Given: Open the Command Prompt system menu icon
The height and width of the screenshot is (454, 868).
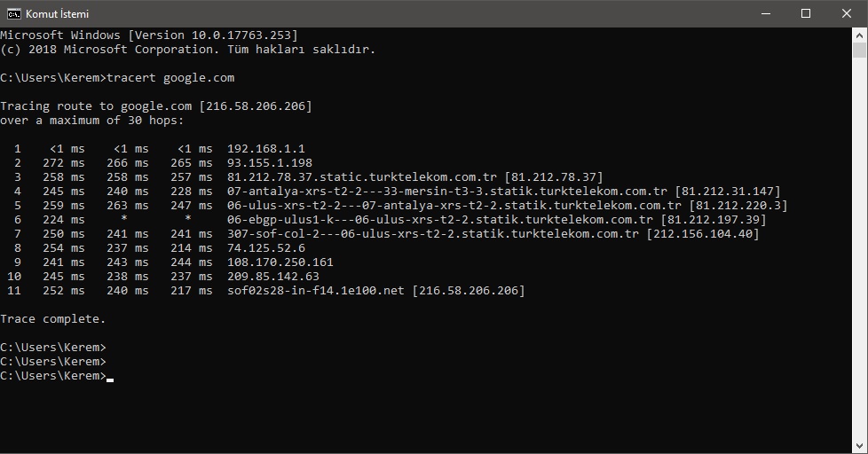Looking at the screenshot, I should [13, 14].
